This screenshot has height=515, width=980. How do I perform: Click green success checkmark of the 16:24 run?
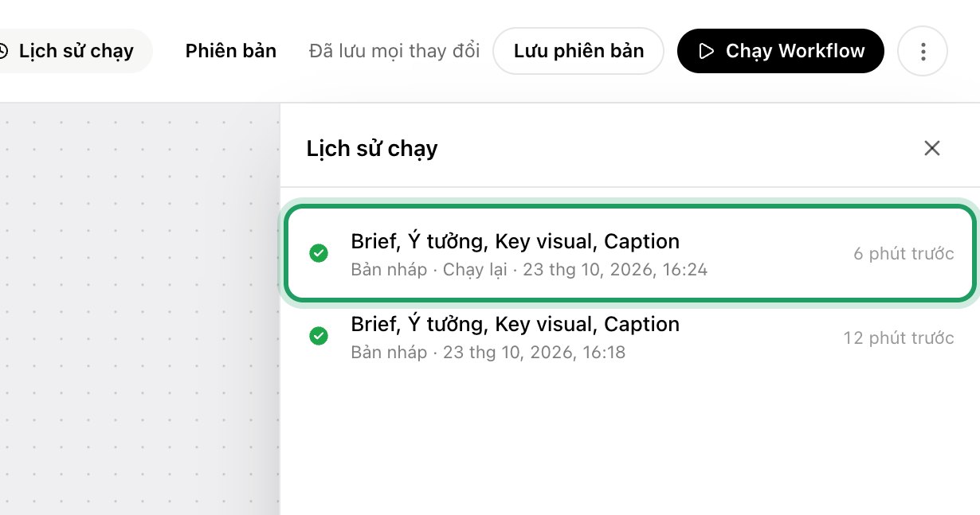pyautogui.click(x=319, y=254)
